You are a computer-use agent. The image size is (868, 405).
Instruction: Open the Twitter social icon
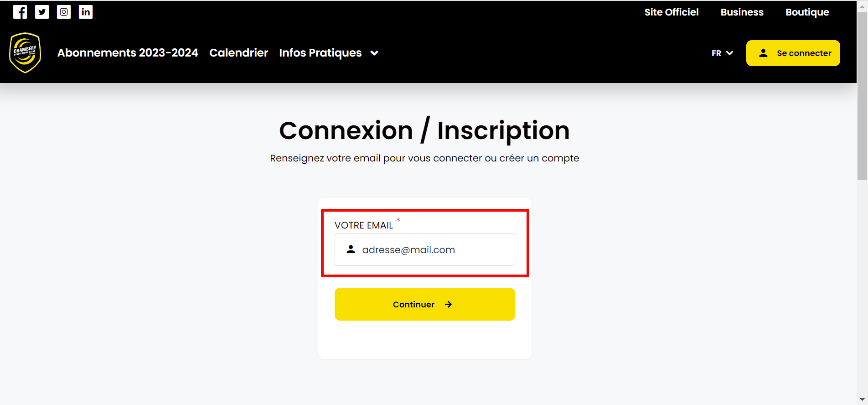point(42,12)
